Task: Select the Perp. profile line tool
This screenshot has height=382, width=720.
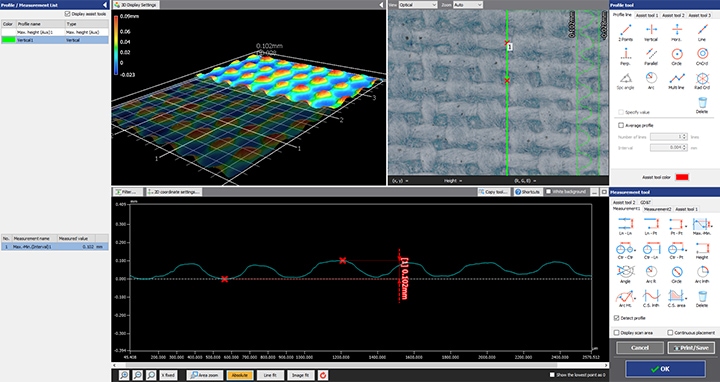Action: tap(625, 56)
